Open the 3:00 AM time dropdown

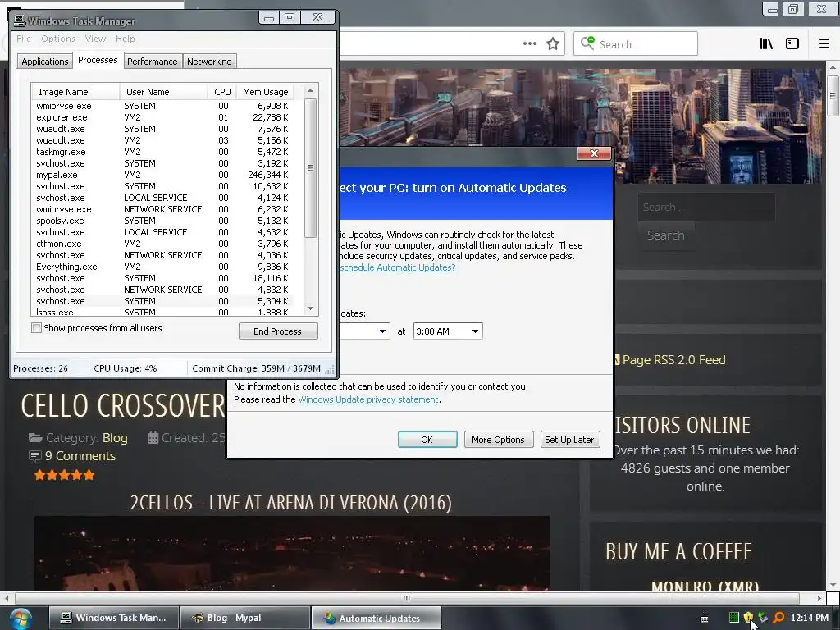[475, 331]
